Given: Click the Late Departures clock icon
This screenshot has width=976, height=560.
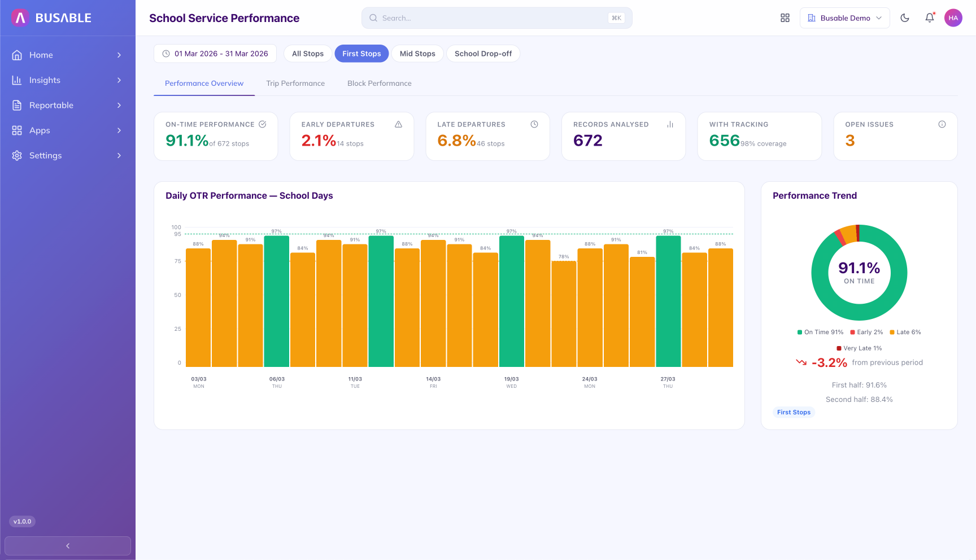Looking at the screenshot, I should pos(534,124).
